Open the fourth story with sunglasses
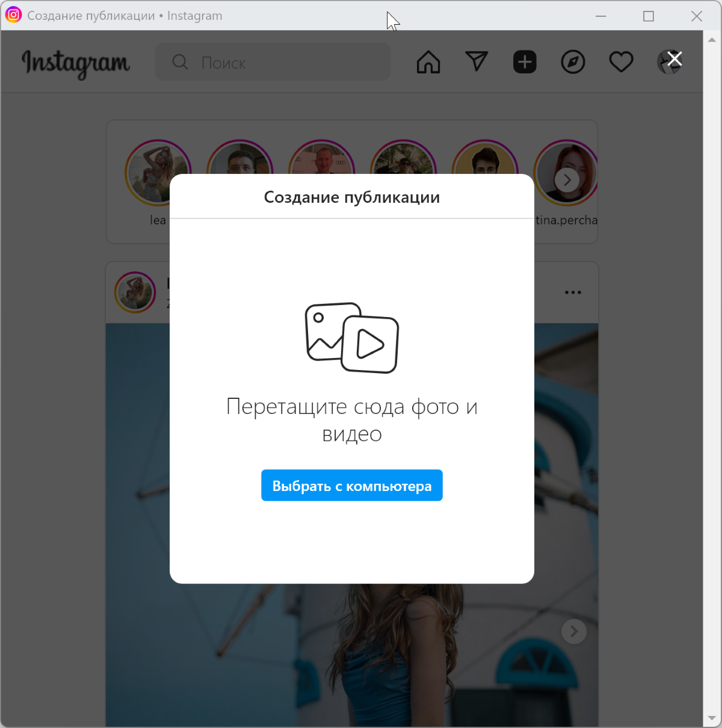 point(403,158)
